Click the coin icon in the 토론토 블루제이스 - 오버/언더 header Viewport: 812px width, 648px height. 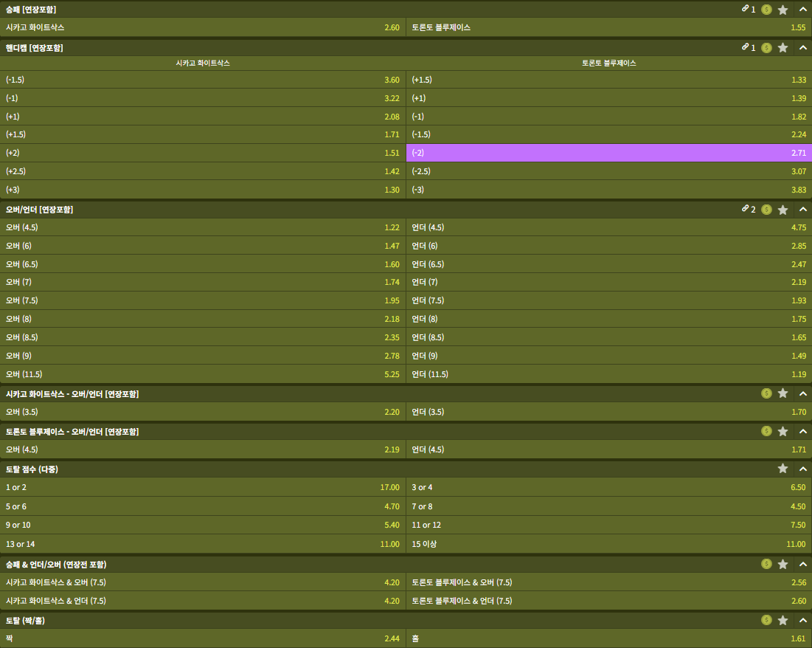point(766,431)
